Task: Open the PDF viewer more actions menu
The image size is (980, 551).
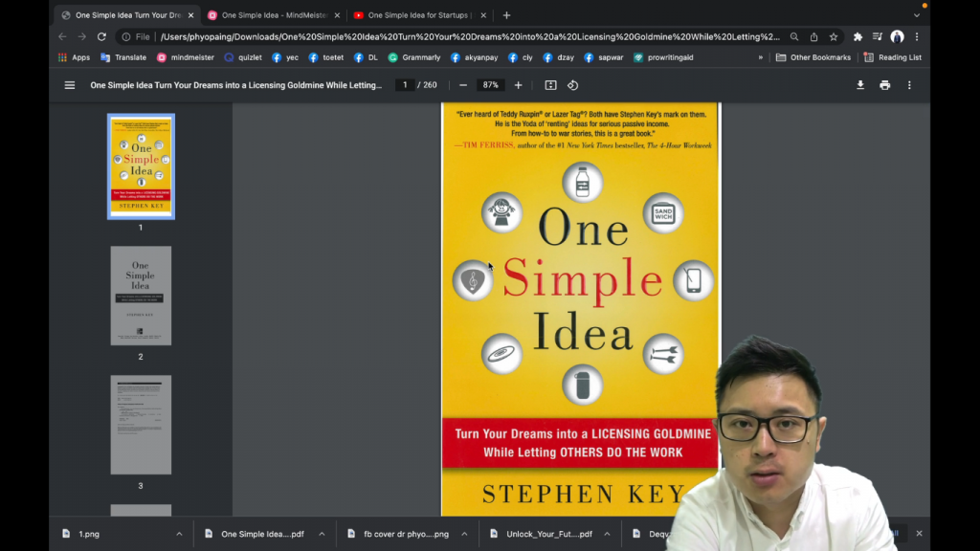Action: pyautogui.click(x=909, y=85)
